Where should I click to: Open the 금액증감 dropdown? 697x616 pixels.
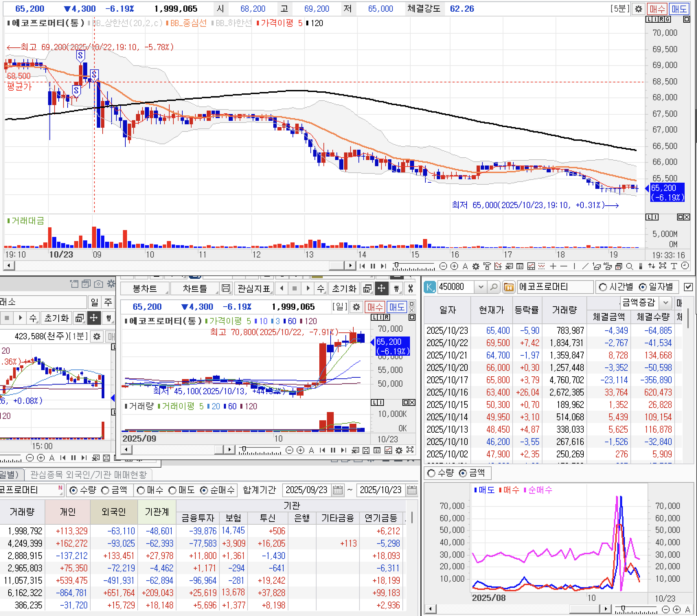(665, 303)
